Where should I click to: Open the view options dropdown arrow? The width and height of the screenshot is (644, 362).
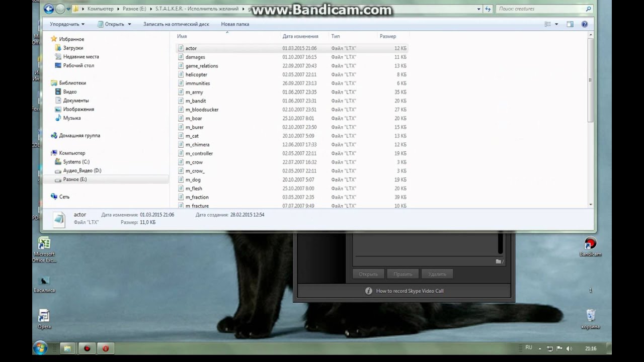click(556, 24)
